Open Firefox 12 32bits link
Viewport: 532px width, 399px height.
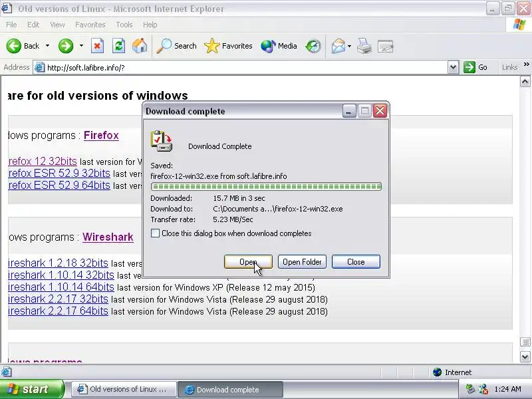tap(43, 161)
